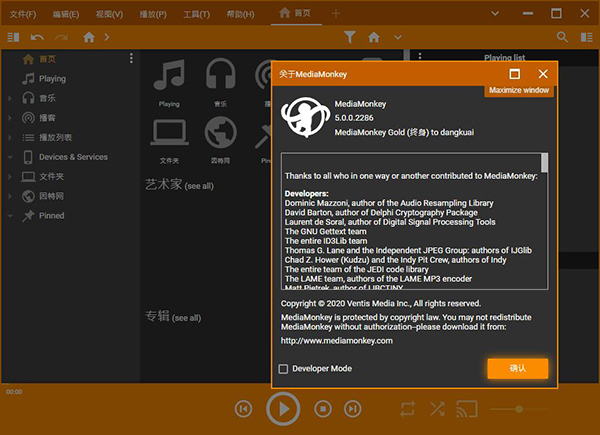Toggle the right panel layout icon

(x=587, y=37)
